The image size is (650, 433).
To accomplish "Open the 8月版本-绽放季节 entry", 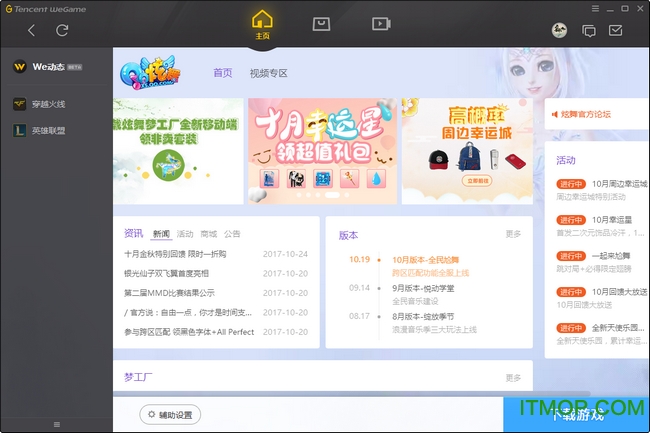I will tap(423, 317).
